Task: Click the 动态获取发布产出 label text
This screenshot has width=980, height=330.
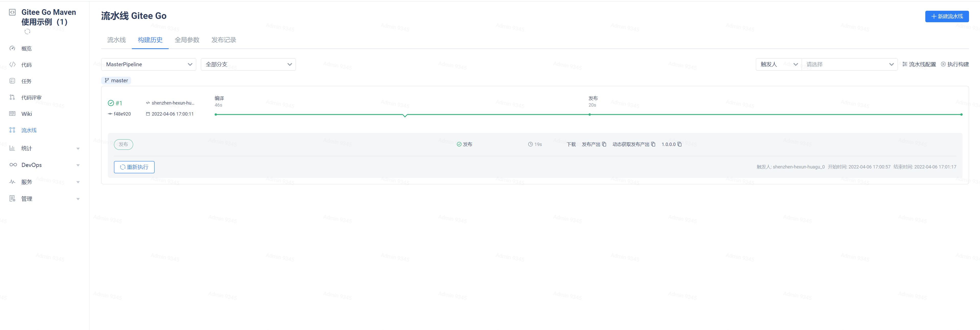Action: (631, 144)
